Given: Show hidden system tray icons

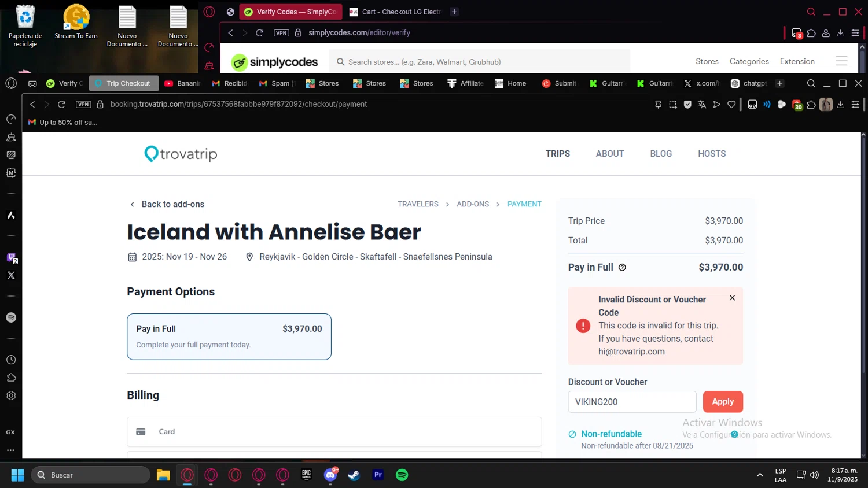Looking at the screenshot, I should (759, 475).
